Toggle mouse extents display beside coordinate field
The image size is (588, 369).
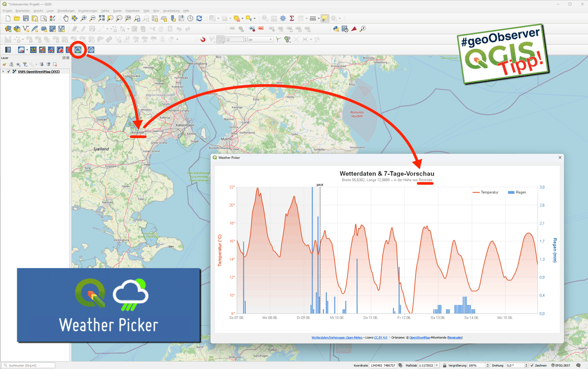tap(400, 365)
